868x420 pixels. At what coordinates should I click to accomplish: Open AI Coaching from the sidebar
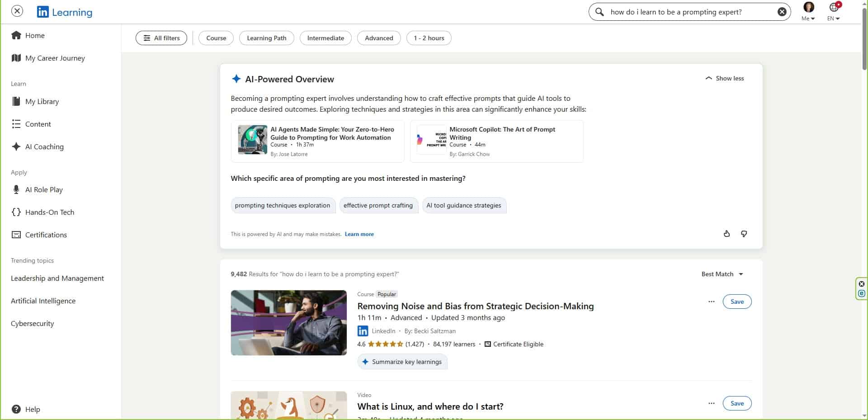[x=44, y=146]
